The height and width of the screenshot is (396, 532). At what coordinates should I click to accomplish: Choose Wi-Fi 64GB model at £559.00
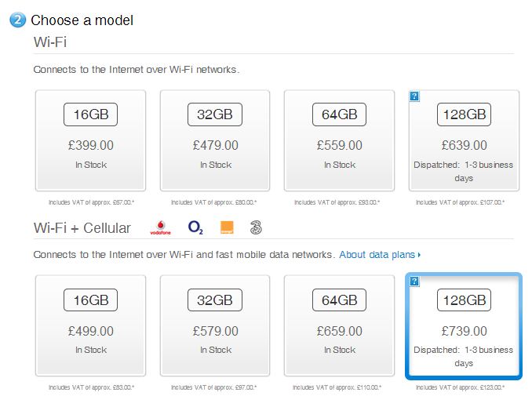[x=339, y=140]
